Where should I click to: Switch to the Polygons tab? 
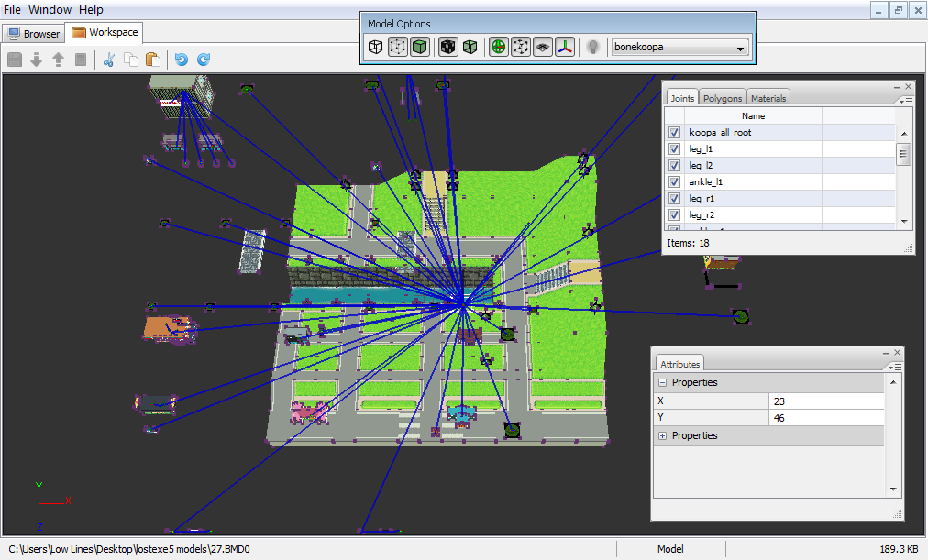click(x=722, y=98)
